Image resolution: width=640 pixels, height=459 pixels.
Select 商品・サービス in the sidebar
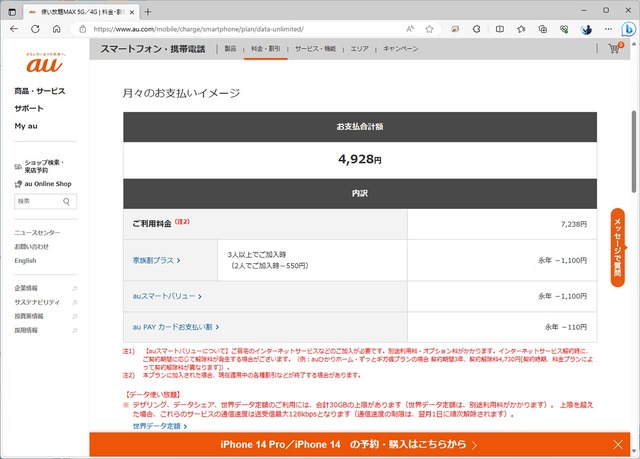click(x=40, y=91)
